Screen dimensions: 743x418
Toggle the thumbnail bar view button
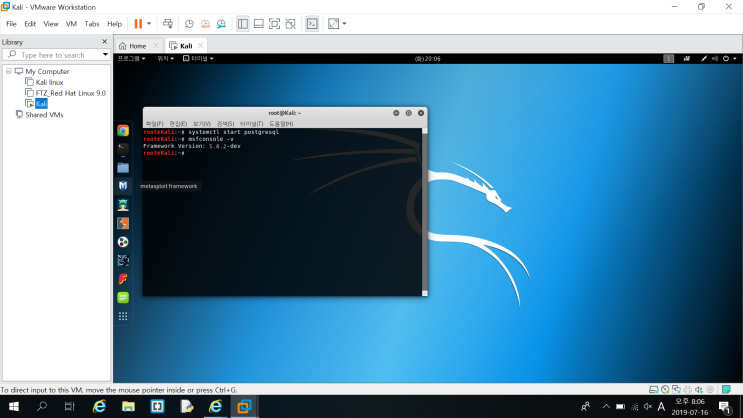tap(259, 24)
